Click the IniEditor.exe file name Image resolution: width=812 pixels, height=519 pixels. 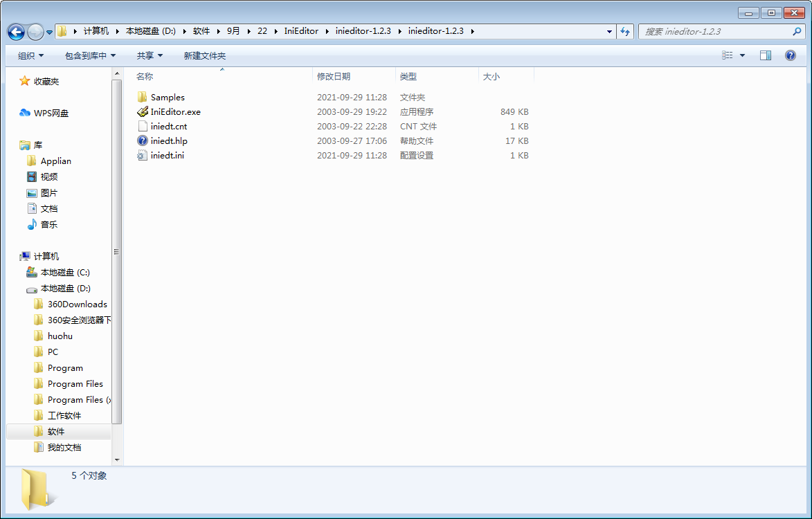176,112
